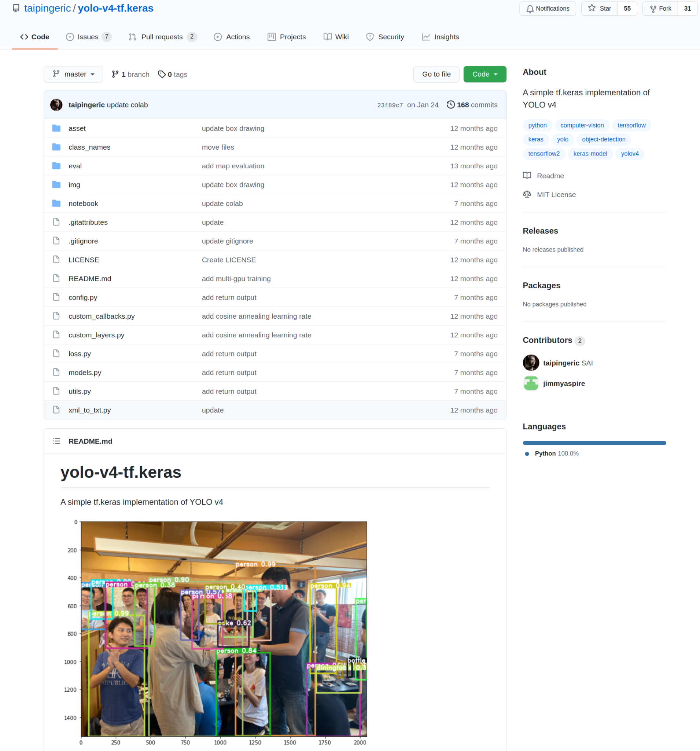Go to the Actions tab

coord(232,37)
